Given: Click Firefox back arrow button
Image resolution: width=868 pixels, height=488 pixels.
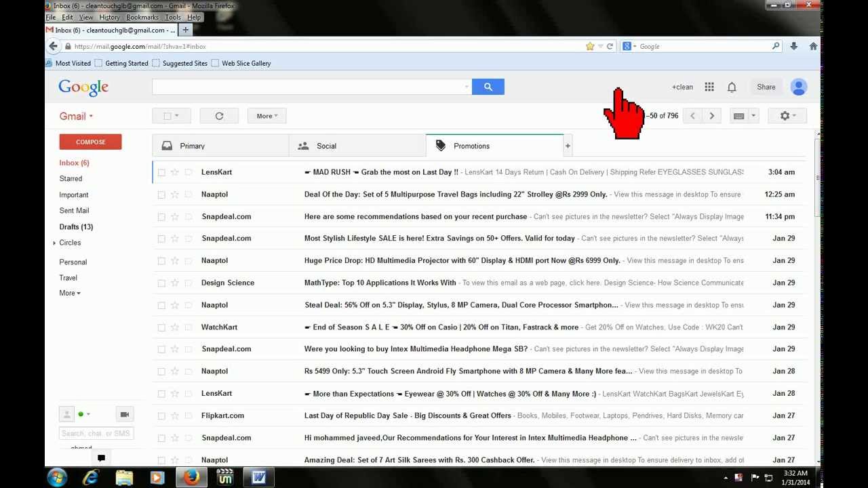Looking at the screenshot, I should point(53,46).
